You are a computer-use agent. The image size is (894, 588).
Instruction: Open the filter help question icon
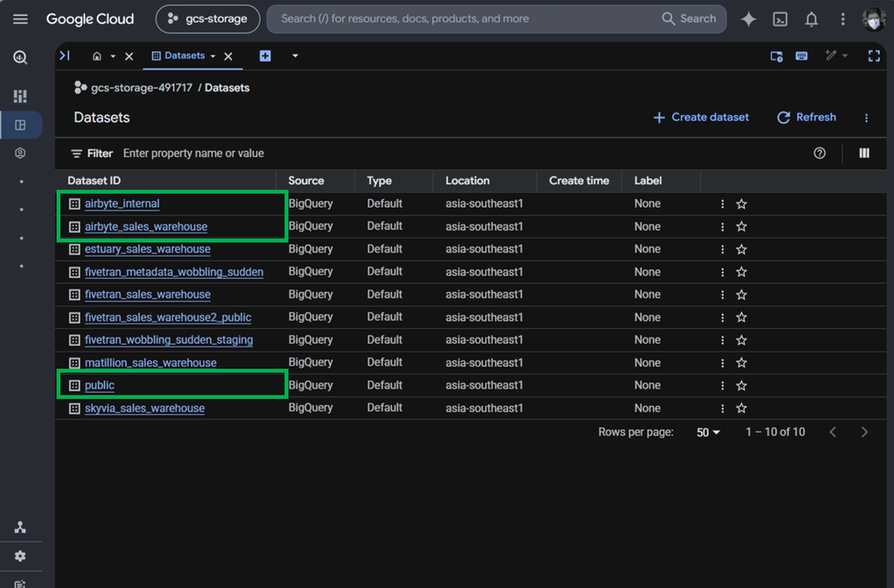pos(819,154)
